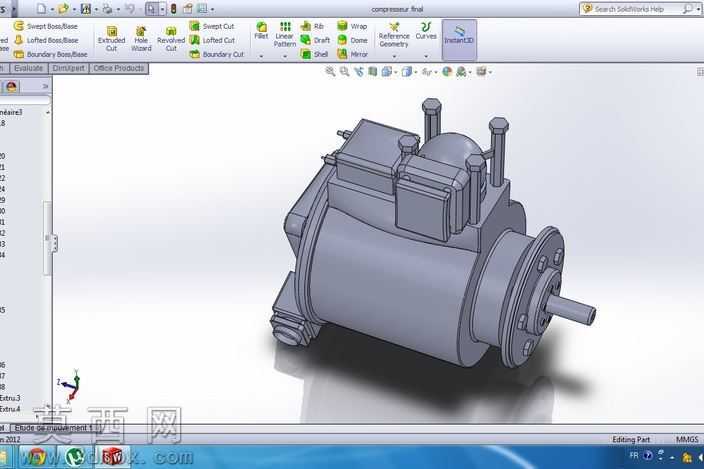Click the Previous View icon

pos(359,71)
